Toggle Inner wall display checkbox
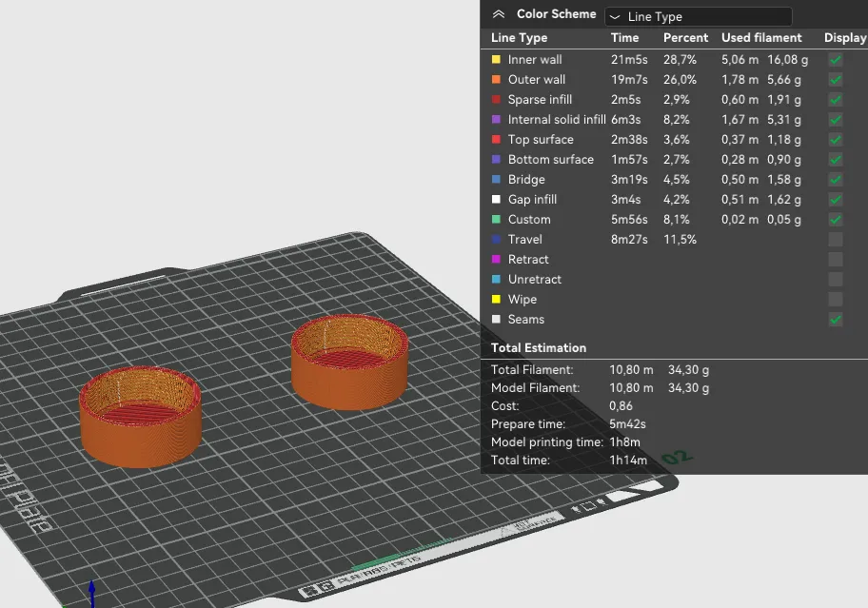 click(x=836, y=60)
